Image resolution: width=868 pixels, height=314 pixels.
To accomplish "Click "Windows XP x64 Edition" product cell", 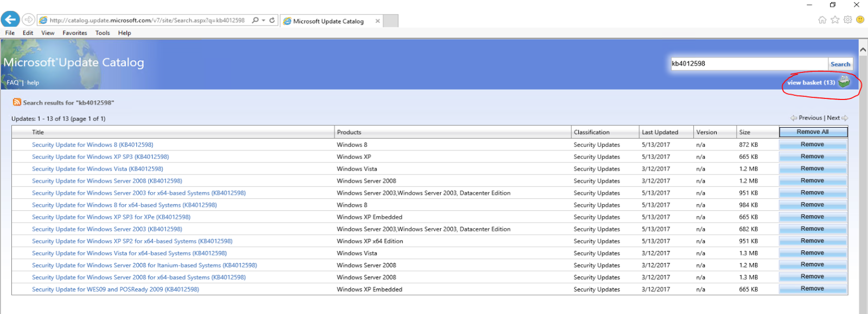I will (x=369, y=241).
